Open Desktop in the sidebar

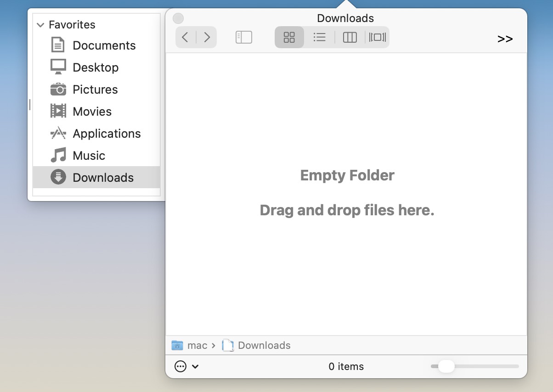96,67
